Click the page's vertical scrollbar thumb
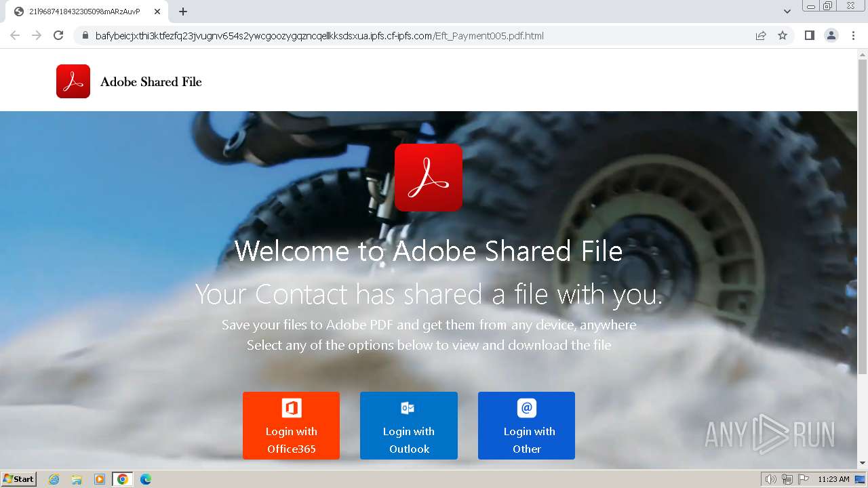 (x=863, y=216)
